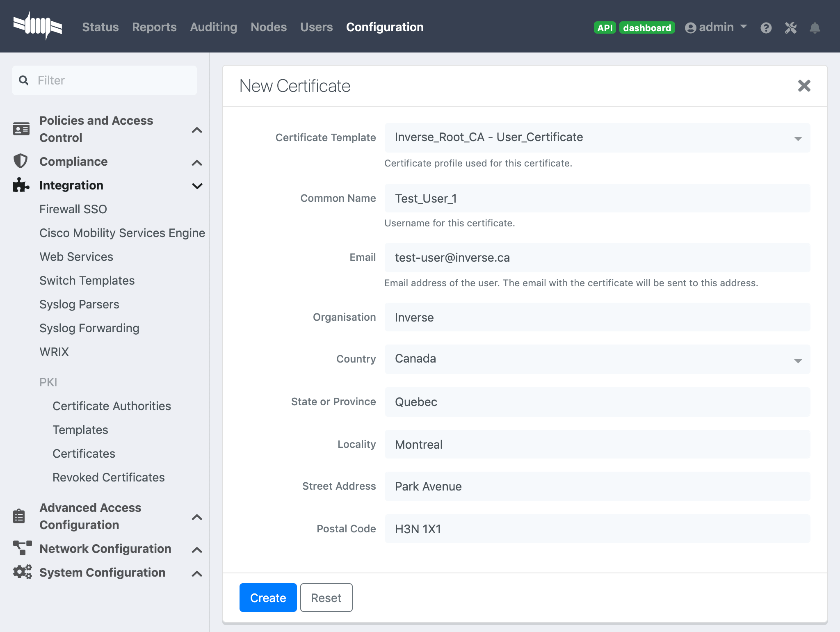Go to the Nodes tab

(x=268, y=27)
